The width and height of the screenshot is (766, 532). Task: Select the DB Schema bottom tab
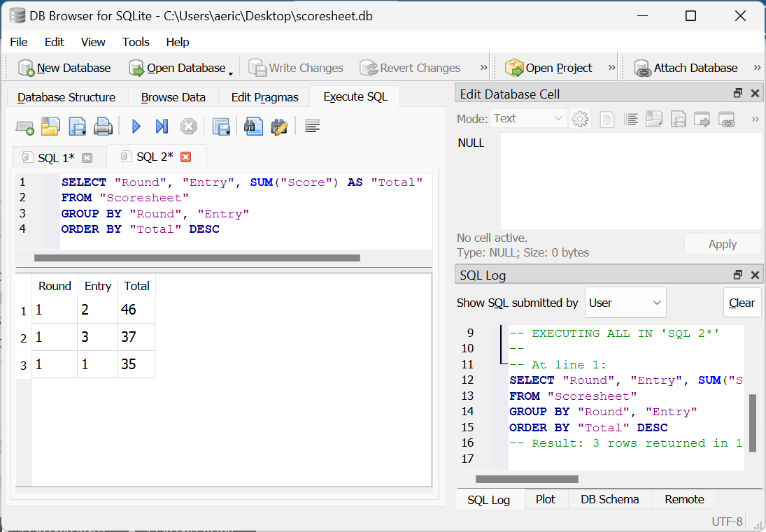tap(609, 499)
